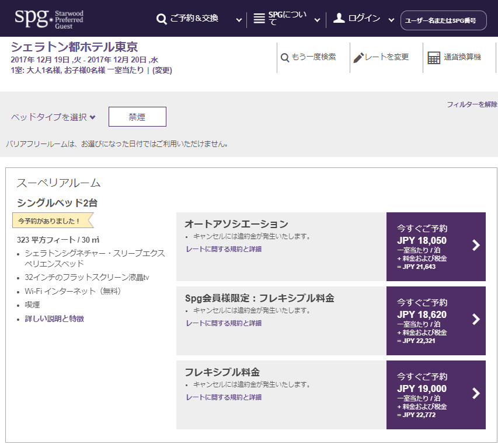Expand the ベッドタイプを選択 dropdown
Viewport: 498px width, 448px height.
pos(53,117)
